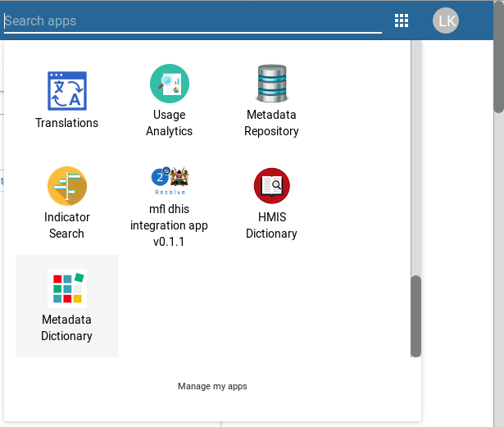
Task: Toggle the apps grid menu icon
Action: click(x=402, y=20)
